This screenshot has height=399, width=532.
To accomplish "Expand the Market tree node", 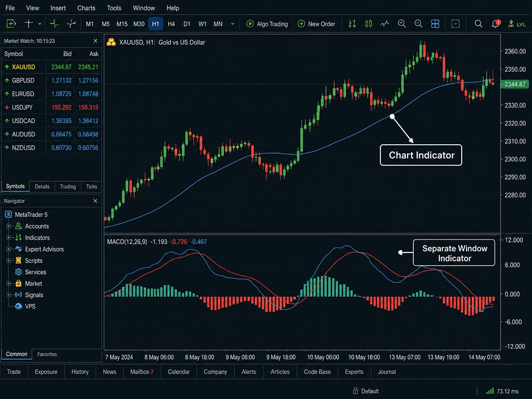I will tap(9, 284).
